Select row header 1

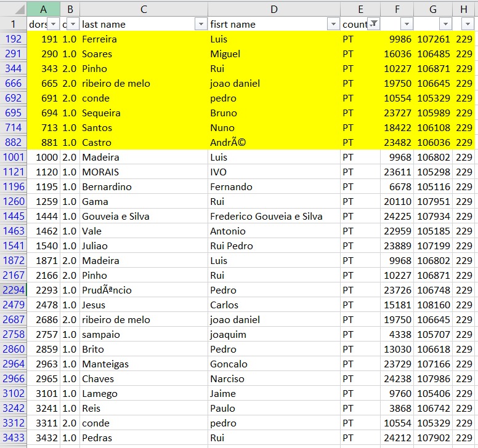pyautogui.click(x=13, y=24)
